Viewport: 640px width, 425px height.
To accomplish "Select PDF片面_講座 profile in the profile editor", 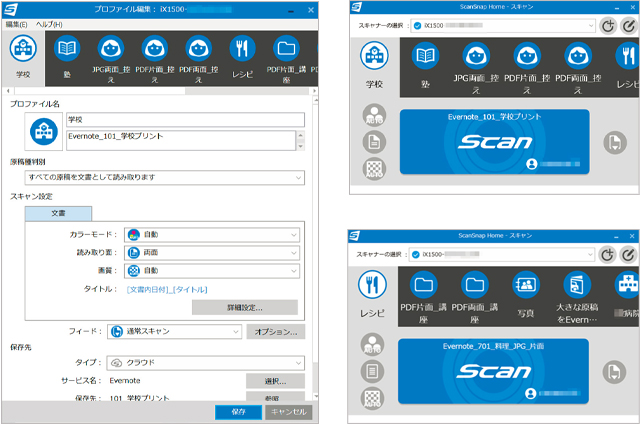I will pyautogui.click(x=286, y=59).
